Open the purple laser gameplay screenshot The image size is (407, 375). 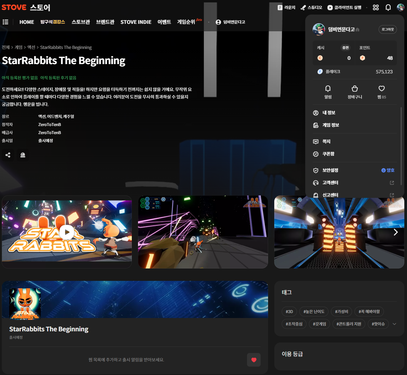[x=203, y=232]
